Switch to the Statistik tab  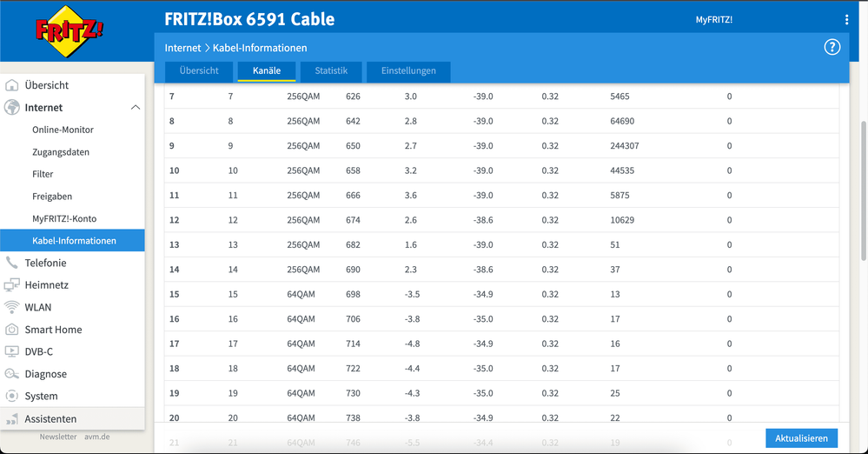tap(331, 70)
